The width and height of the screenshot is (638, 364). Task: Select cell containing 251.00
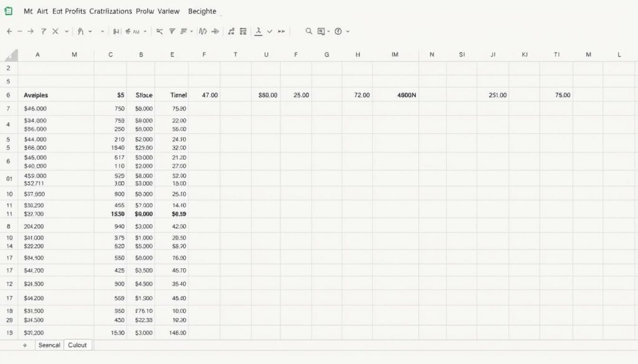493,95
